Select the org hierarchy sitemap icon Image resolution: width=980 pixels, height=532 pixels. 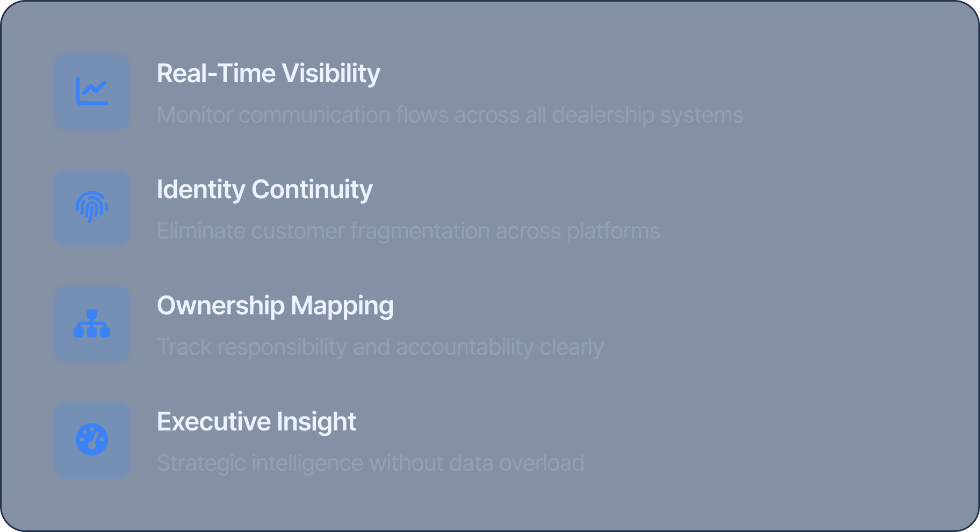click(92, 324)
